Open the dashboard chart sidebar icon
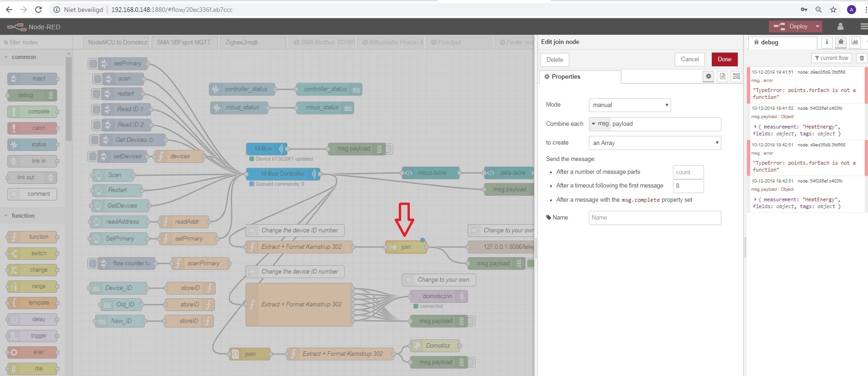Viewport: 868px width, 376px height. coord(854,42)
